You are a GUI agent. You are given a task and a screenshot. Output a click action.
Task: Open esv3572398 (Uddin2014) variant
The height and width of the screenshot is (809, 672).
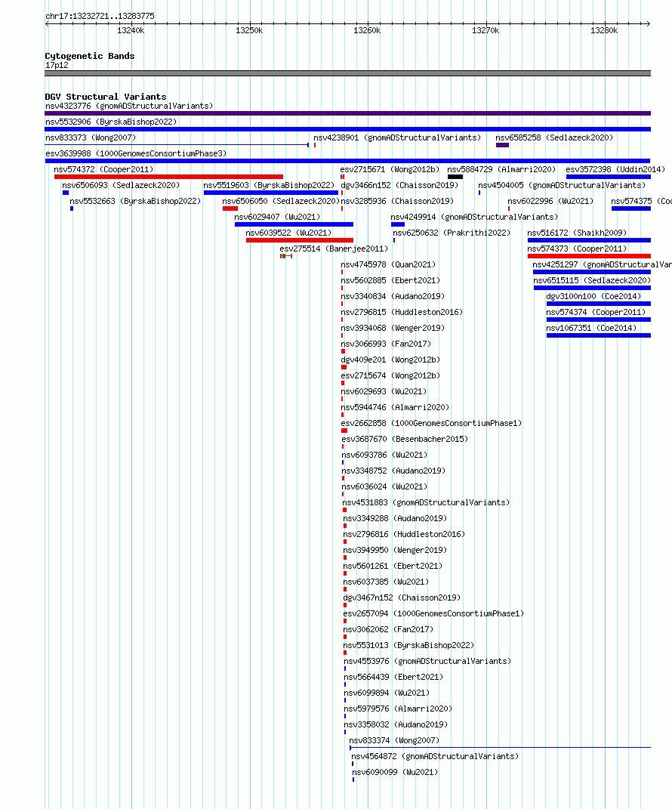point(615,169)
